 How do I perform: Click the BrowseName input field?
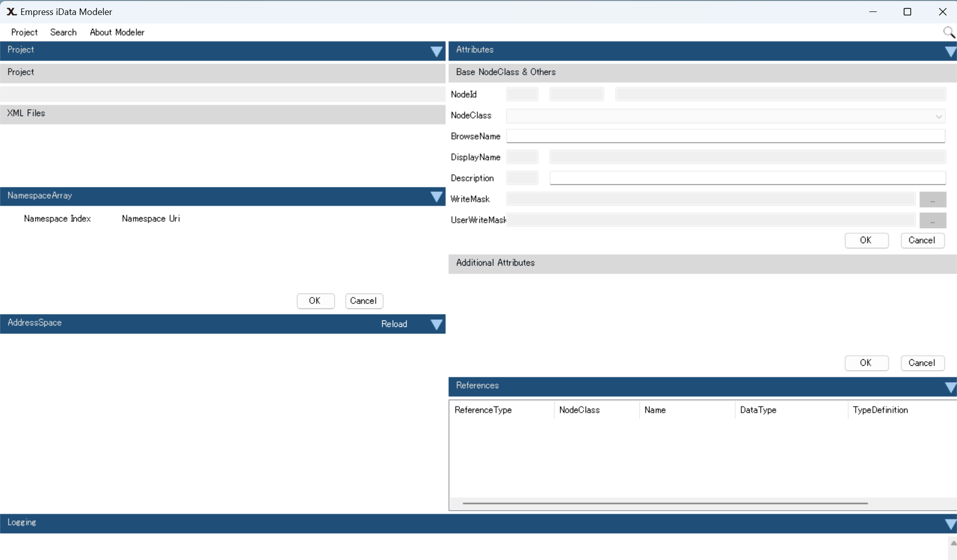726,136
